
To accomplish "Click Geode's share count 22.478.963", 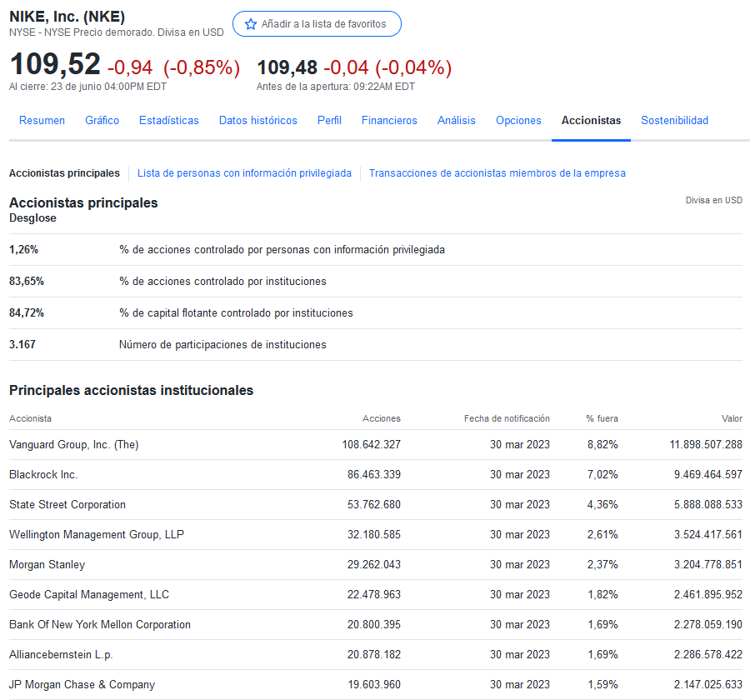I will 374,595.
